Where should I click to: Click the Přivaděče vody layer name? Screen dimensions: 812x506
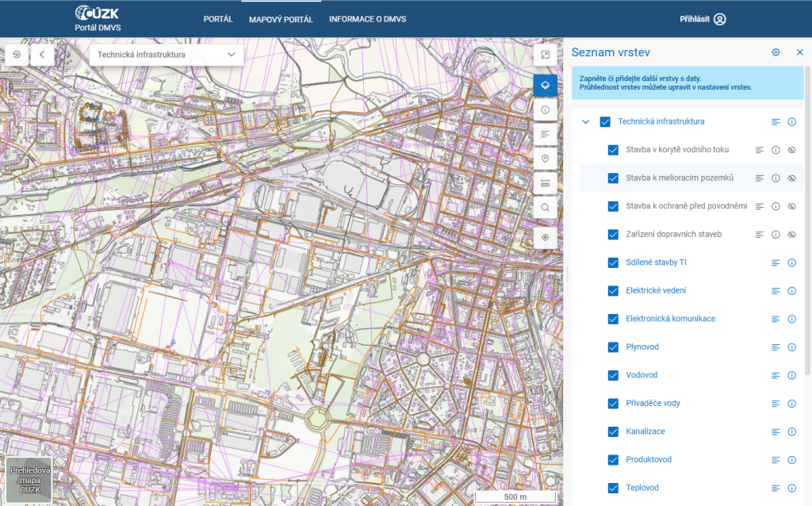[x=653, y=403]
